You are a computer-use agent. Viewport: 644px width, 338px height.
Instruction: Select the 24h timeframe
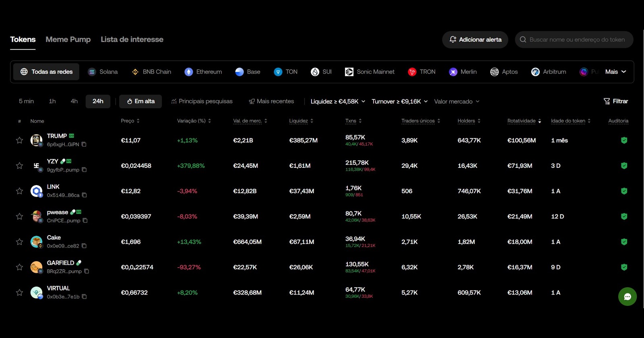pyautogui.click(x=98, y=101)
